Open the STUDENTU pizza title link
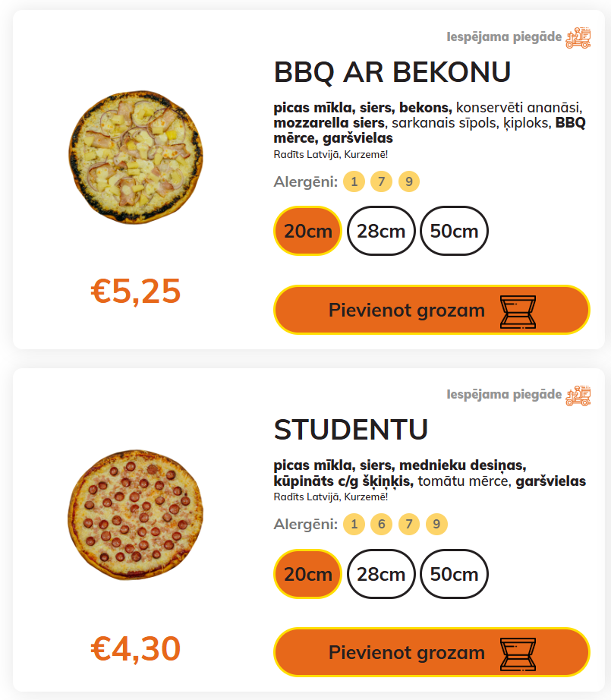 pyautogui.click(x=351, y=430)
